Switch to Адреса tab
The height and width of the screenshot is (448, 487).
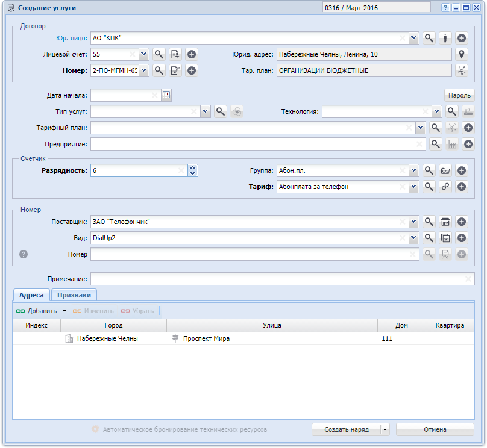pos(31,295)
